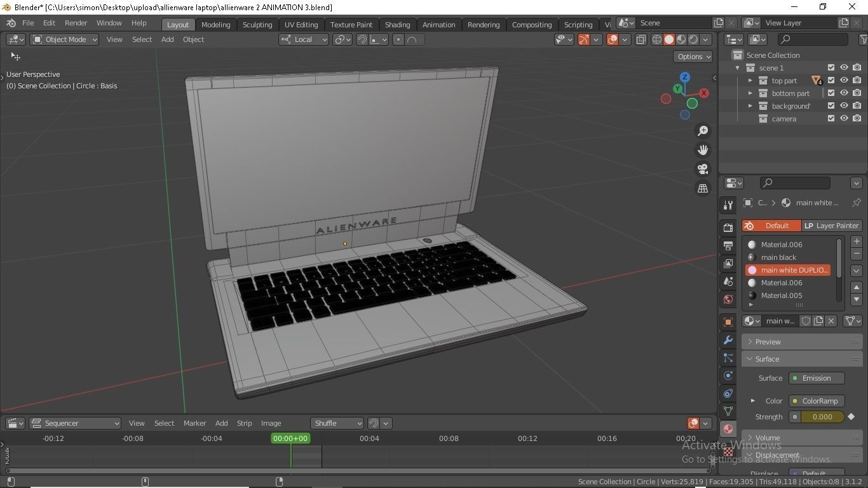Open the Local transform orientation dropdown
Viewport: 868px width, 488px height.
tap(304, 39)
